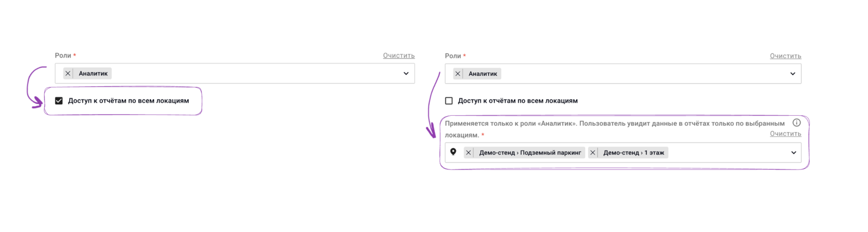Click 'Очистить' above the locations field

[x=785, y=133]
